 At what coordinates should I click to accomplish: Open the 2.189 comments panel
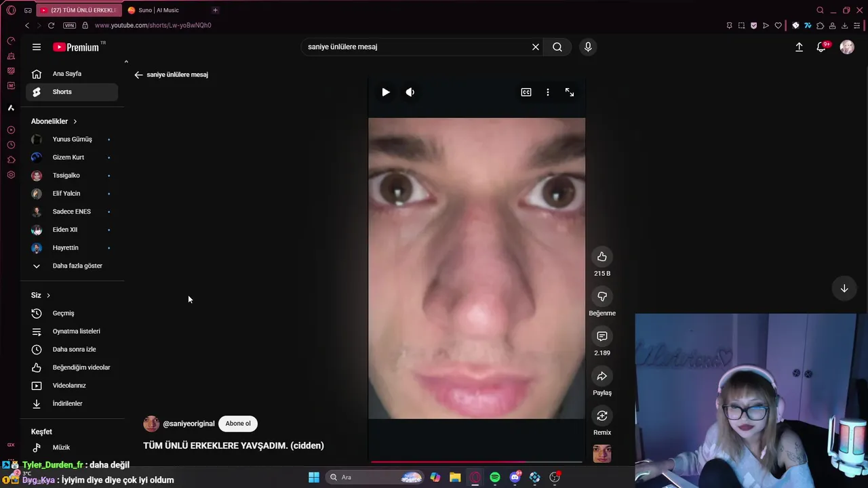coord(602,336)
